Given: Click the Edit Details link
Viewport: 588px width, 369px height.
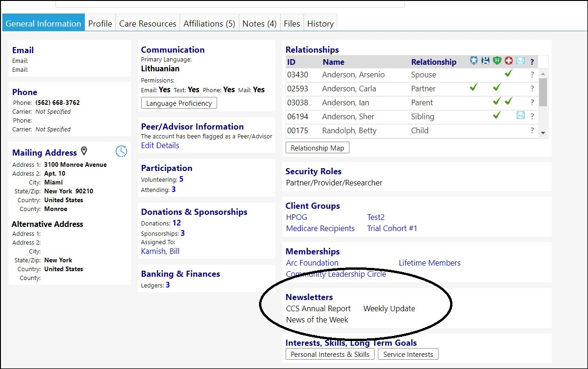Looking at the screenshot, I should pos(160,145).
